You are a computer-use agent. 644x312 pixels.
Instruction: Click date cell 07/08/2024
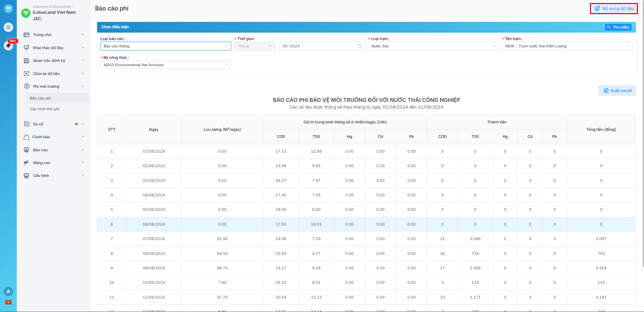coord(154,239)
